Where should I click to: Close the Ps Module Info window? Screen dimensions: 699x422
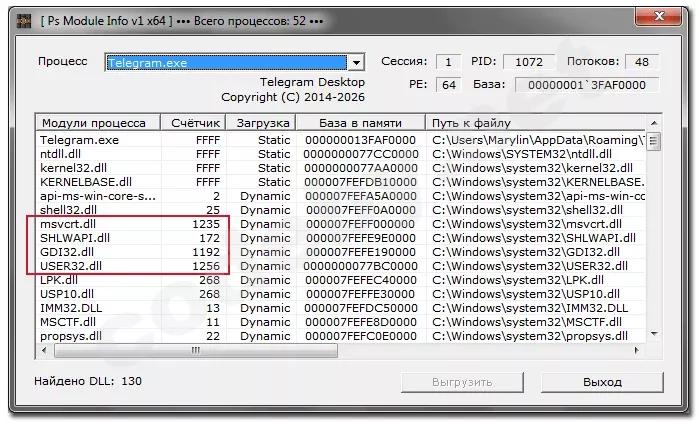coord(658,17)
